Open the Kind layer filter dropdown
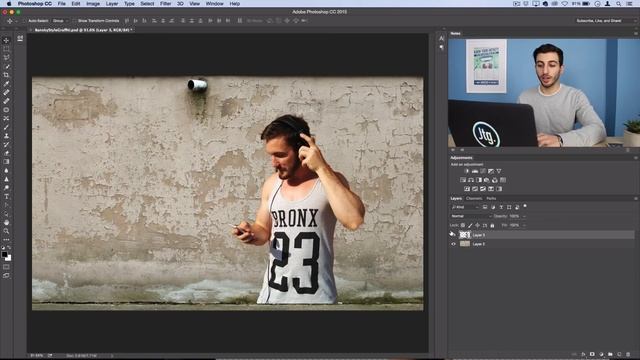The height and width of the screenshot is (360, 640). coord(465,207)
